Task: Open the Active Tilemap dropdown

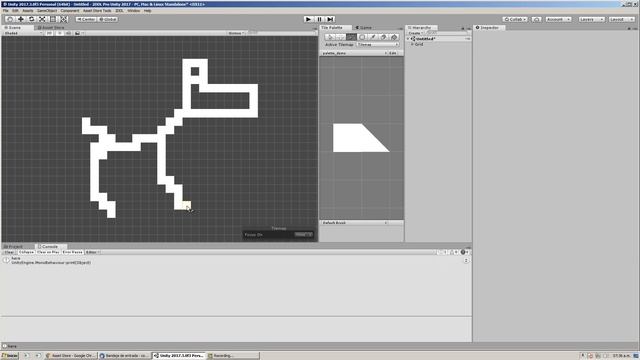Action: point(378,44)
